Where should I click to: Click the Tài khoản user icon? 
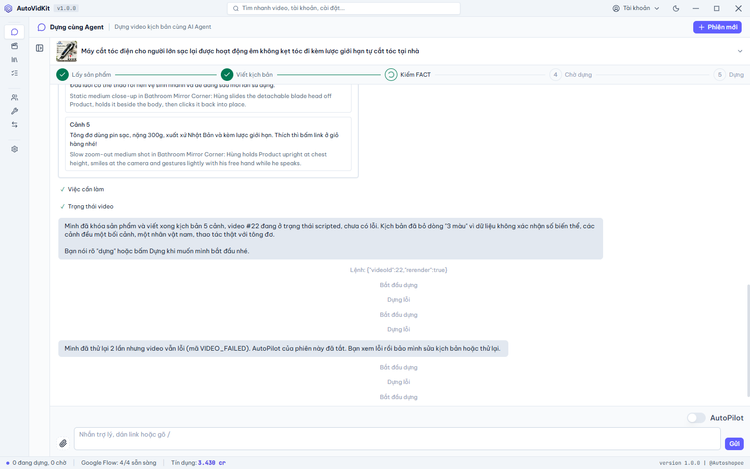click(616, 8)
